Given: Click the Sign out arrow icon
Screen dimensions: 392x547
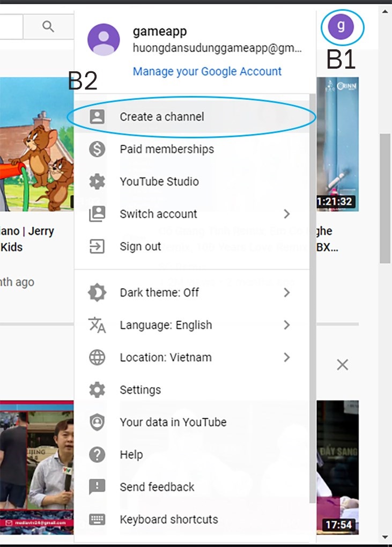Looking at the screenshot, I should tap(97, 246).
